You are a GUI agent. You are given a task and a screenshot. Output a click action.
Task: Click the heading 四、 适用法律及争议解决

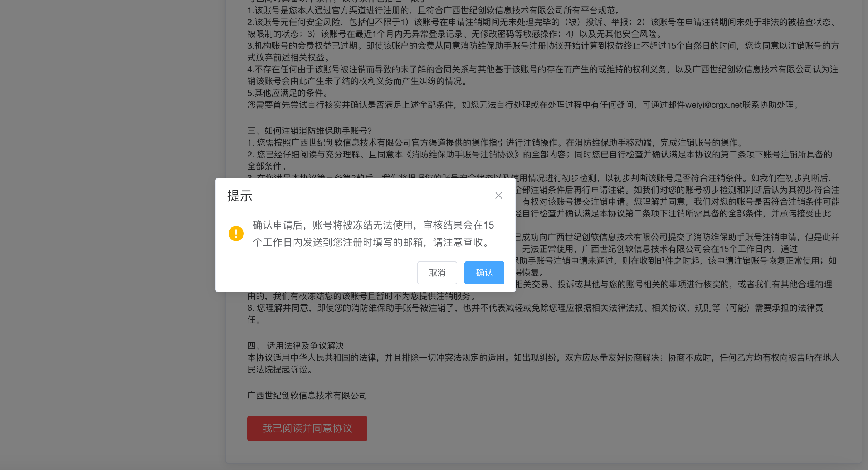pos(296,346)
